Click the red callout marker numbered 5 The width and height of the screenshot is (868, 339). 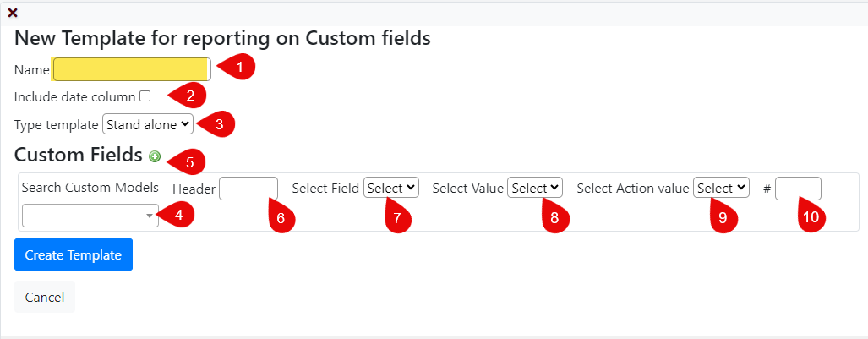point(187,161)
